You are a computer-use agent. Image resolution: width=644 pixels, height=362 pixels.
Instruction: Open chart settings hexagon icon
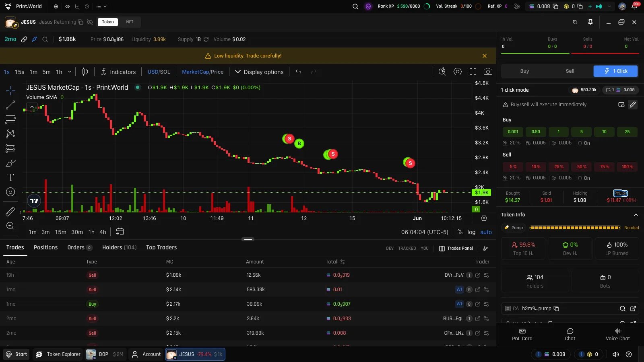click(458, 72)
